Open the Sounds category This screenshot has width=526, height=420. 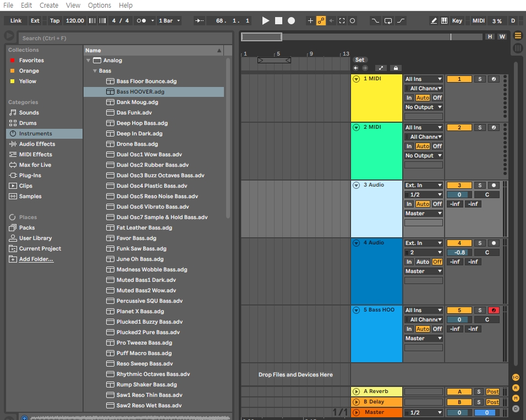point(29,112)
